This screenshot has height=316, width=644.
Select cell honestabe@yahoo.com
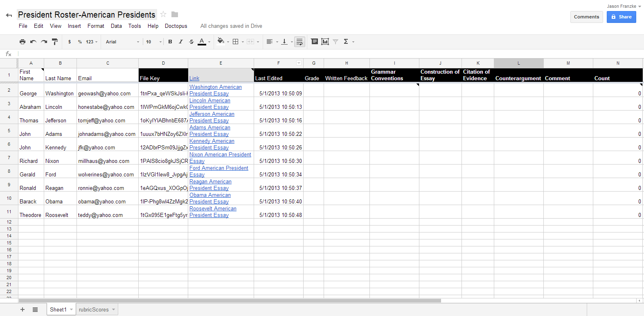pos(108,104)
